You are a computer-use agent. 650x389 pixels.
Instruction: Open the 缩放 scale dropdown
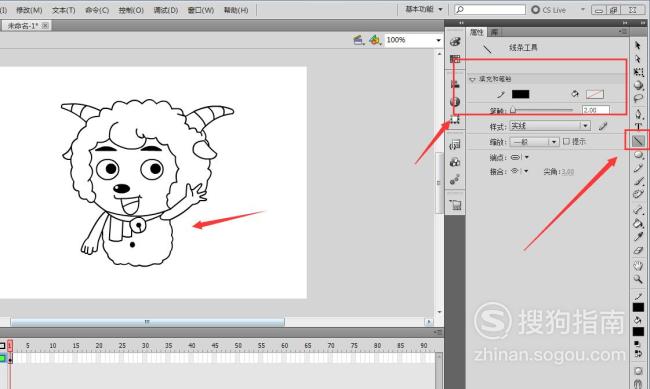coord(534,142)
